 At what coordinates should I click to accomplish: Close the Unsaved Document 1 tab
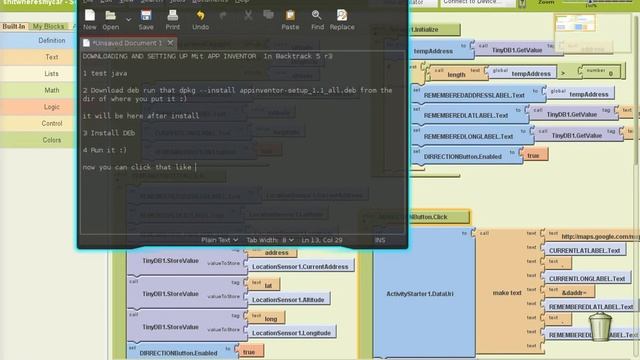pos(170,42)
